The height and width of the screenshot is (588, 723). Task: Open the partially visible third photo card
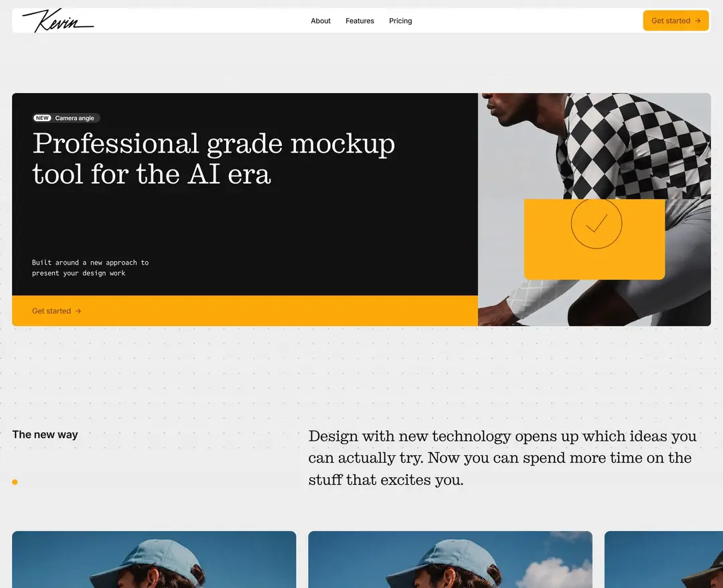click(663, 559)
